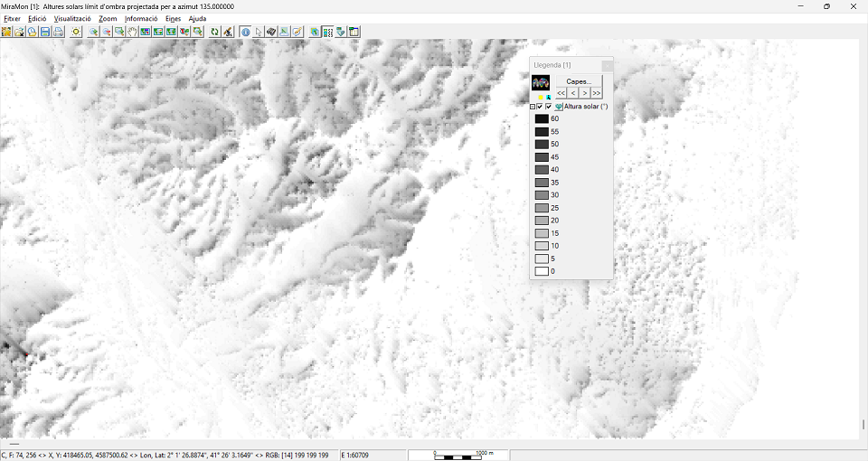Click the Save (floppy disk) toolbar icon
The image size is (868, 461).
(44, 32)
